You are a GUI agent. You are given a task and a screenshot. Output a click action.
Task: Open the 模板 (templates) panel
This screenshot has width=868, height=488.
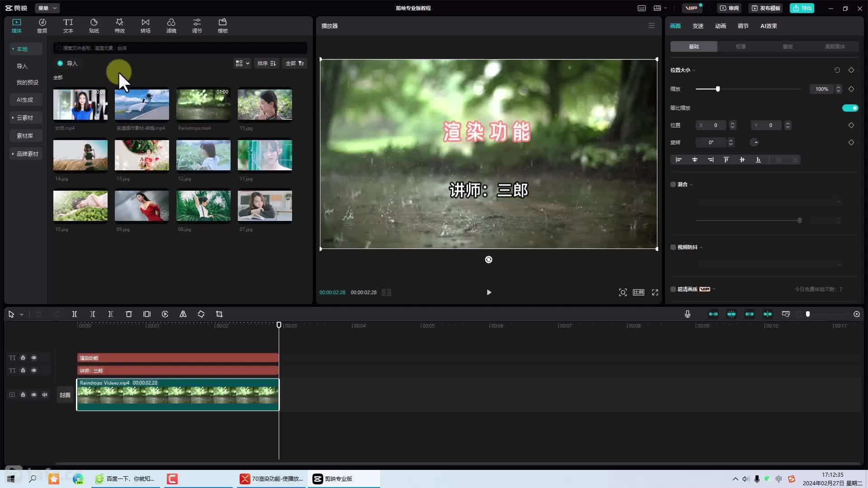point(222,26)
